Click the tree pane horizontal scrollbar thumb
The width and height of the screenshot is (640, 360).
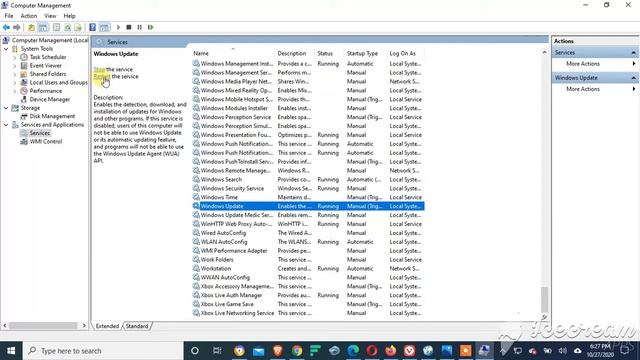click(x=43, y=326)
